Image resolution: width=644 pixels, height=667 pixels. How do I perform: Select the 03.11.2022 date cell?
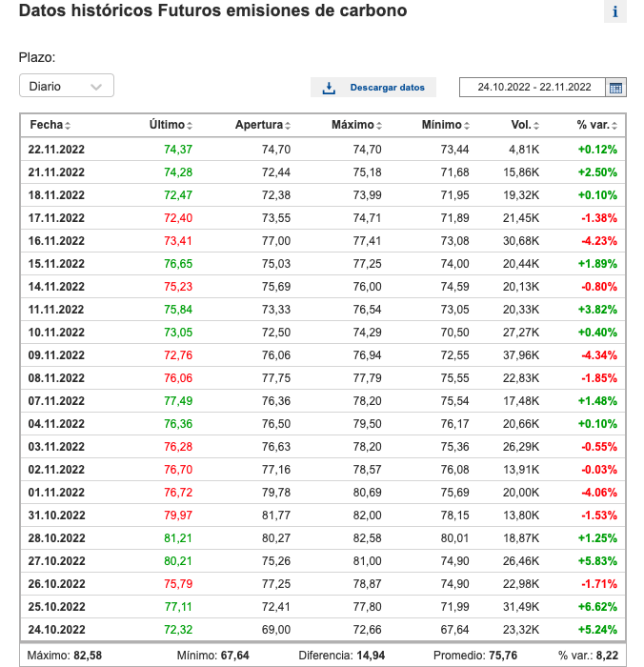pos(56,447)
